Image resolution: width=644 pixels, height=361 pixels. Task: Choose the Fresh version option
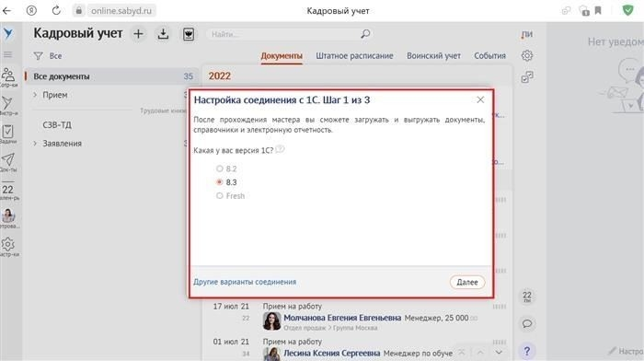point(220,196)
